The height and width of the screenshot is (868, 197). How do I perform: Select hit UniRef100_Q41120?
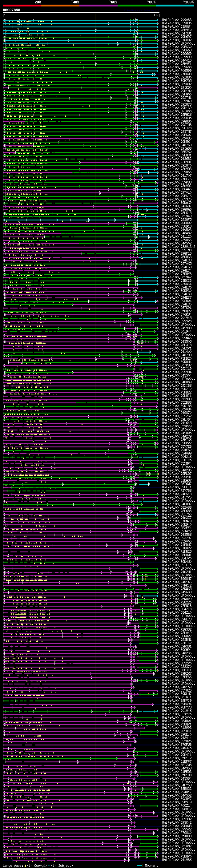[x=177, y=237]
